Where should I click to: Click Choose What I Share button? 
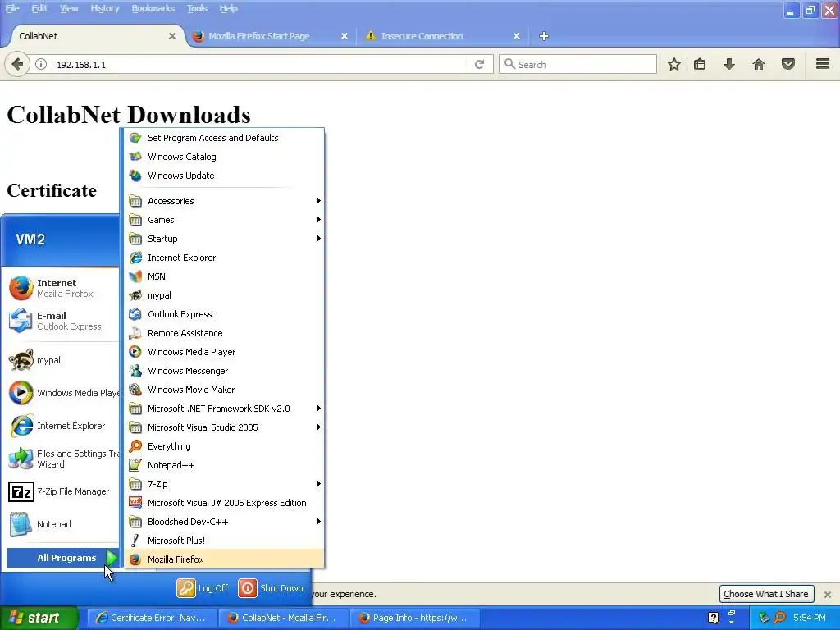766,594
